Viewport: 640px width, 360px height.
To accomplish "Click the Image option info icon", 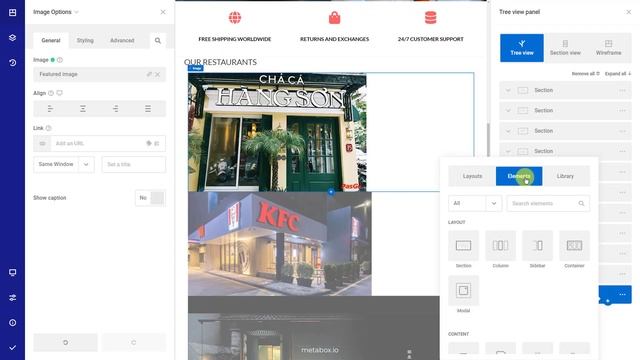I will pyautogui.click(x=60, y=60).
